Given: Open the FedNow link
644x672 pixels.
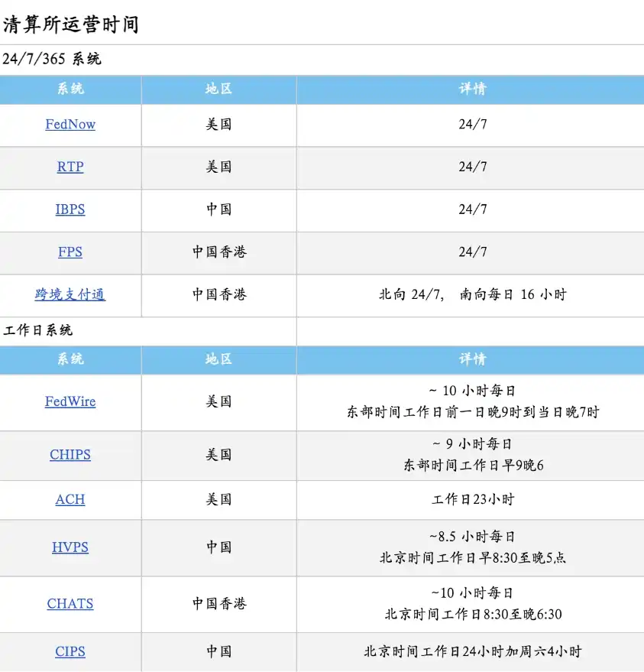Looking at the screenshot, I should click(70, 125).
